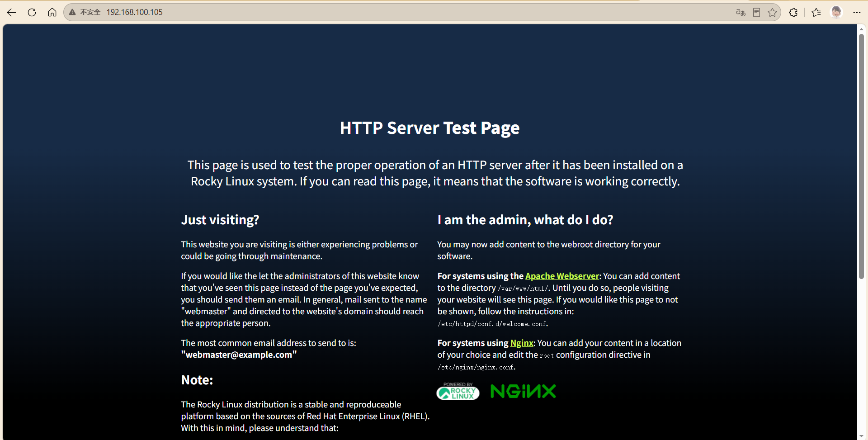Open browser settings and more menu
The height and width of the screenshot is (440, 868).
[857, 12]
